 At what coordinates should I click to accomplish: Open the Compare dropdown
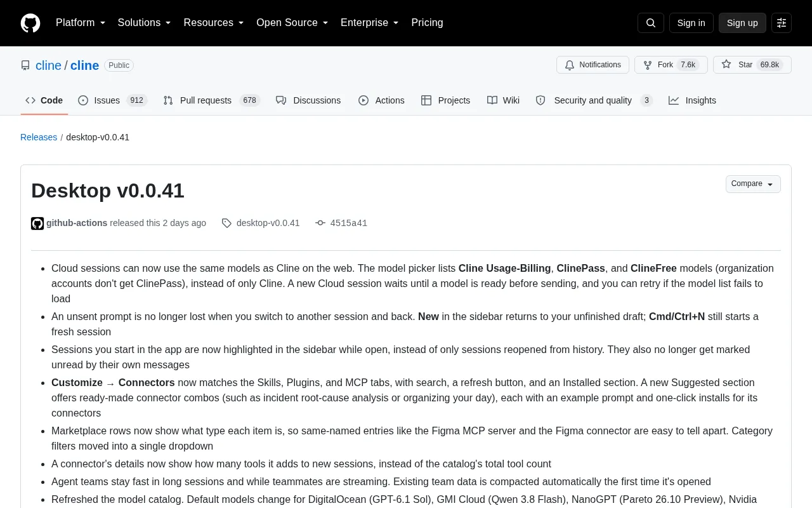pyautogui.click(x=753, y=184)
